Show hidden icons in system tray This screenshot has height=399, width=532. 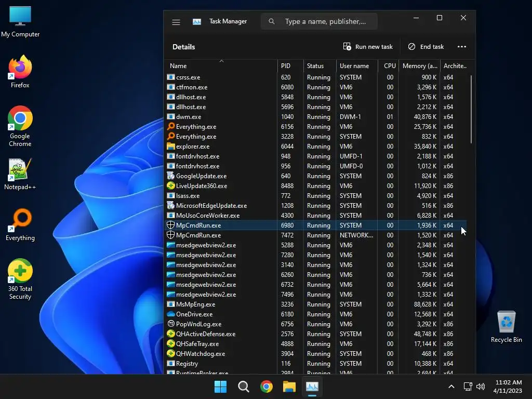point(451,387)
